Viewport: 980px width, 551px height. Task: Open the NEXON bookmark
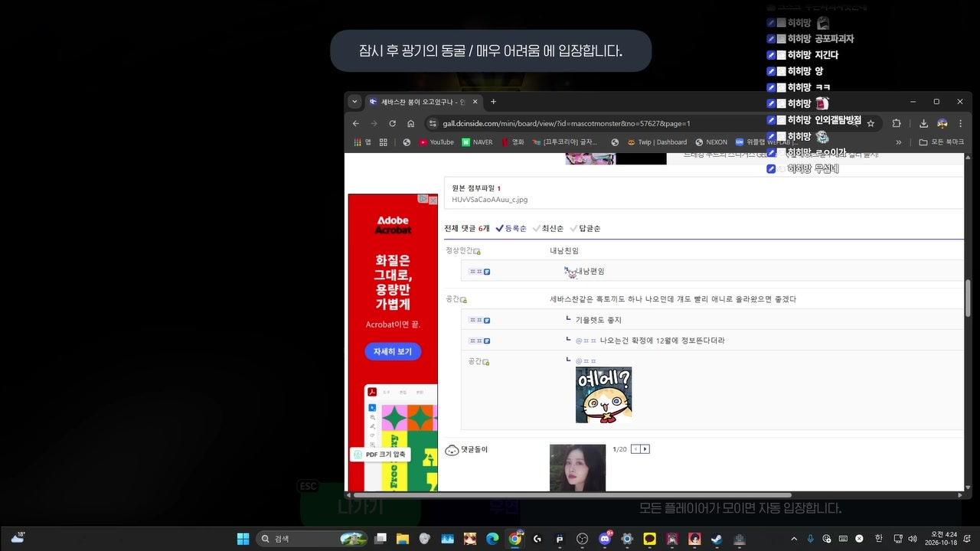click(711, 142)
